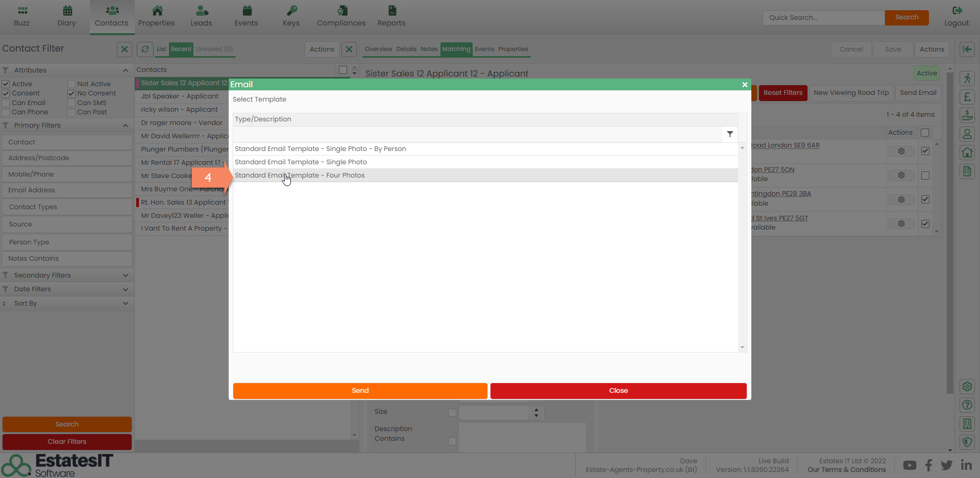Image resolution: width=980 pixels, height=478 pixels.
Task: Open the YouTube icon in footer
Action: pyautogui.click(x=909, y=465)
